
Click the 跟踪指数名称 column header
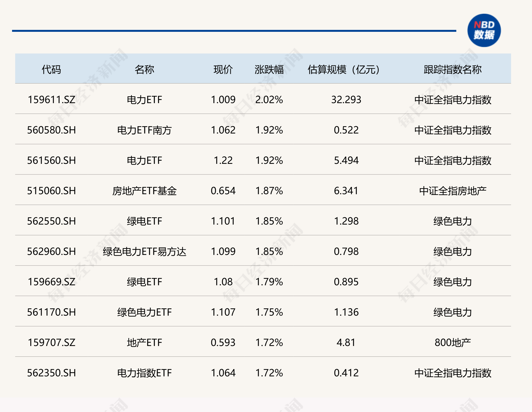click(453, 69)
